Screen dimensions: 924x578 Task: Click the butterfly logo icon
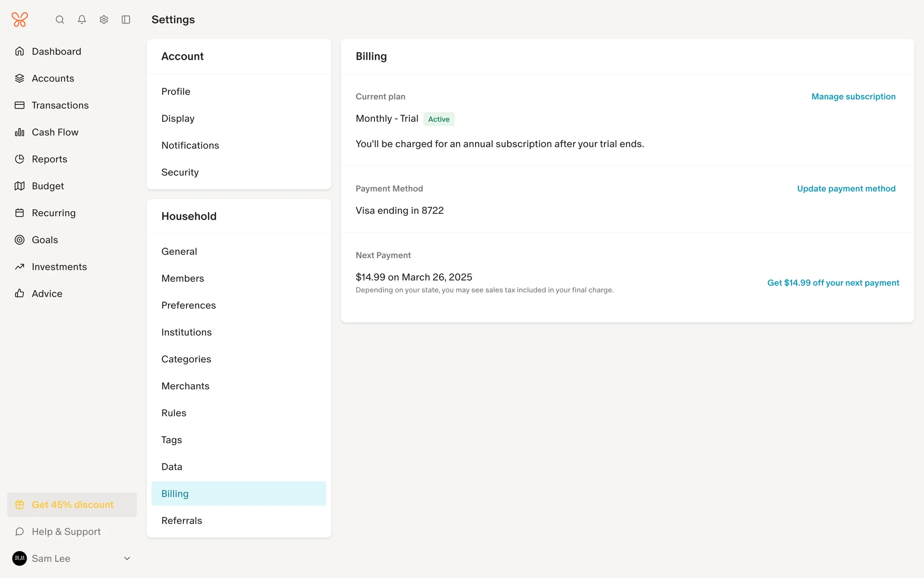(20, 20)
